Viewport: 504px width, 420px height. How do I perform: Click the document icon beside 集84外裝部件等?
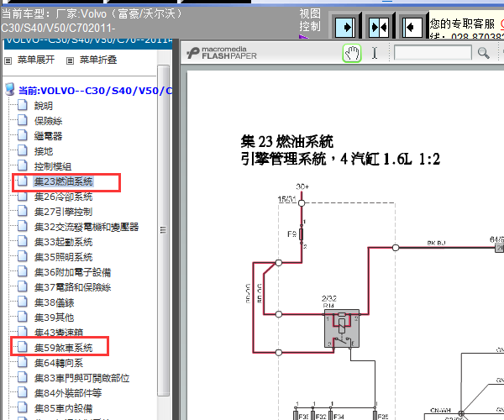click(22, 392)
